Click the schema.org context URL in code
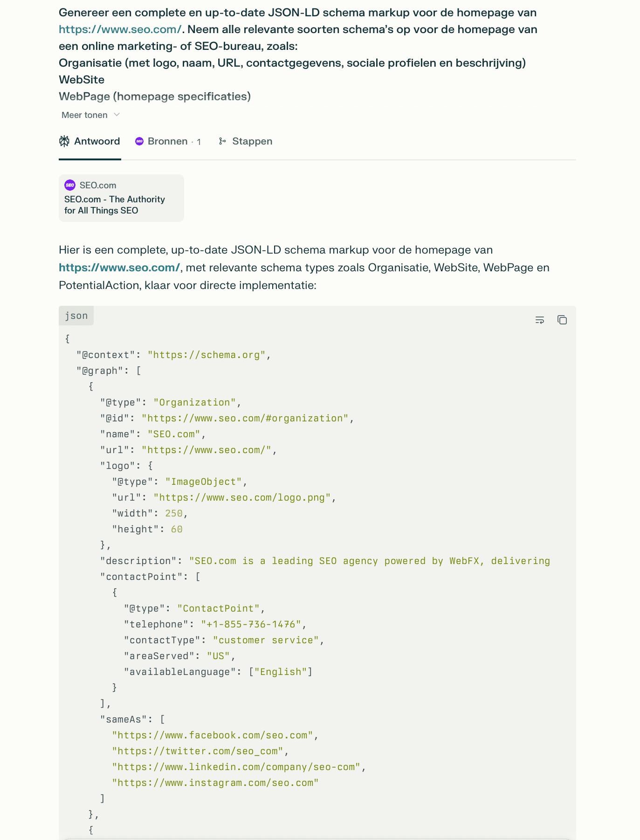Viewport: 640px width, 840px height. point(206,355)
